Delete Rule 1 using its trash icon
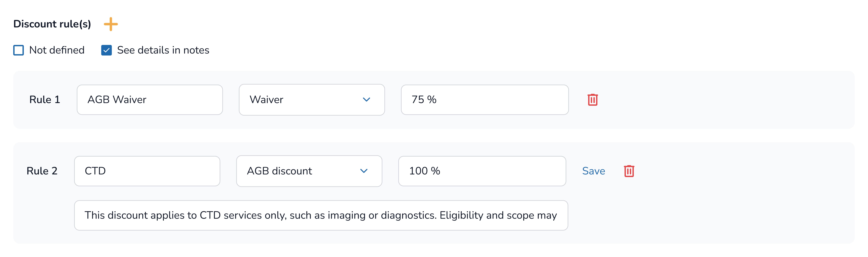The height and width of the screenshot is (257, 868). tap(592, 100)
